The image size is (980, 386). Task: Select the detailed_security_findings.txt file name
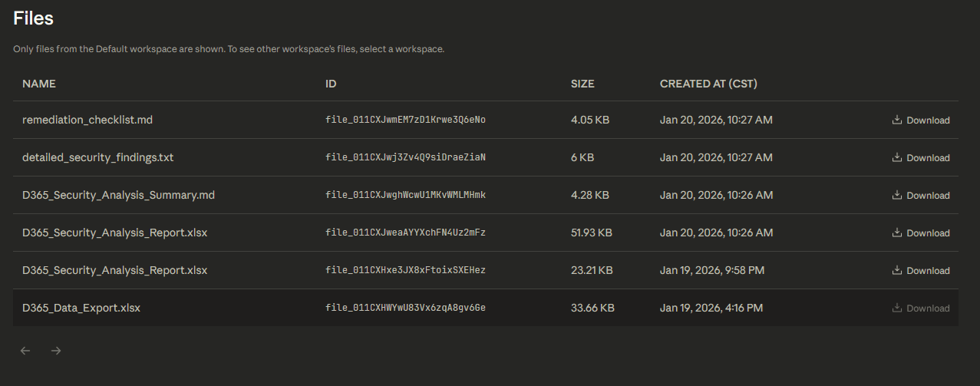pos(98,158)
